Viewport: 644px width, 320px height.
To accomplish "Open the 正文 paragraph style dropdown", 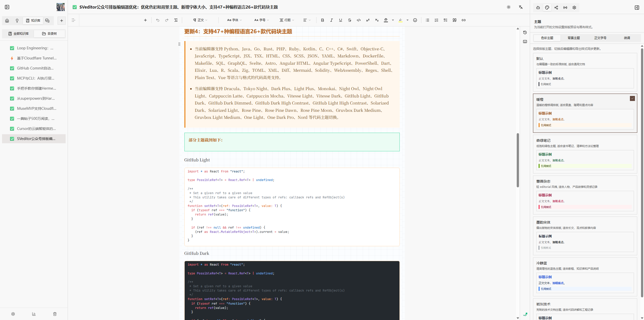I will (x=200, y=20).
